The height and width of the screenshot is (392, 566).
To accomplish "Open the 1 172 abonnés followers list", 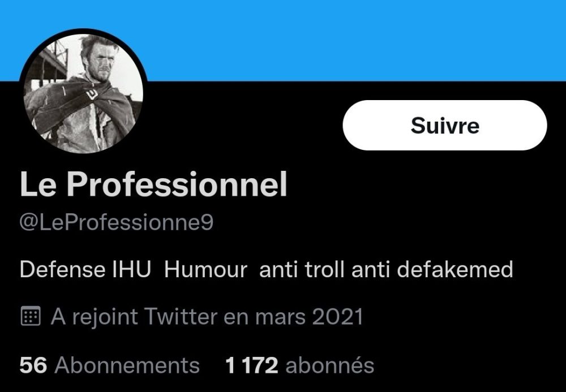I will 299,365.
